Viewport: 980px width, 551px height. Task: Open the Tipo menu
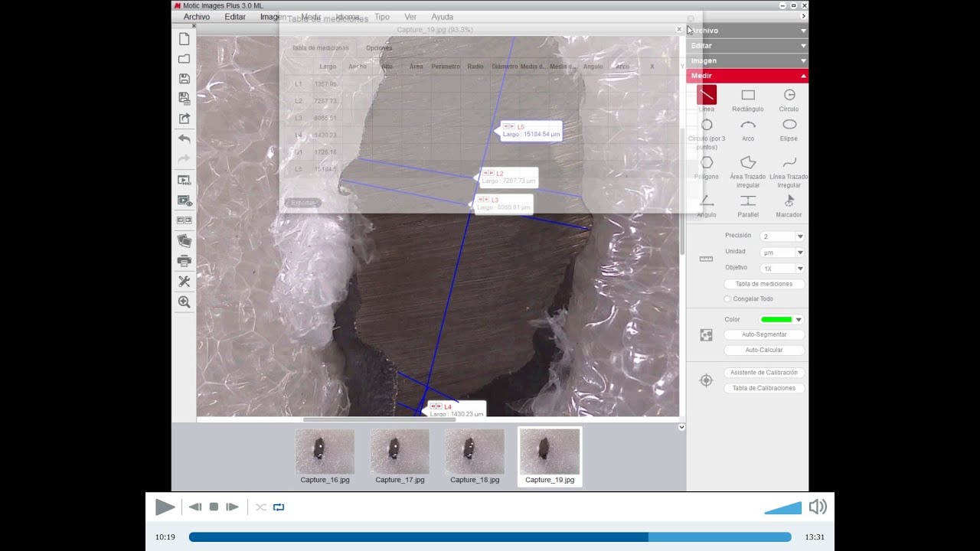(381, 17)
